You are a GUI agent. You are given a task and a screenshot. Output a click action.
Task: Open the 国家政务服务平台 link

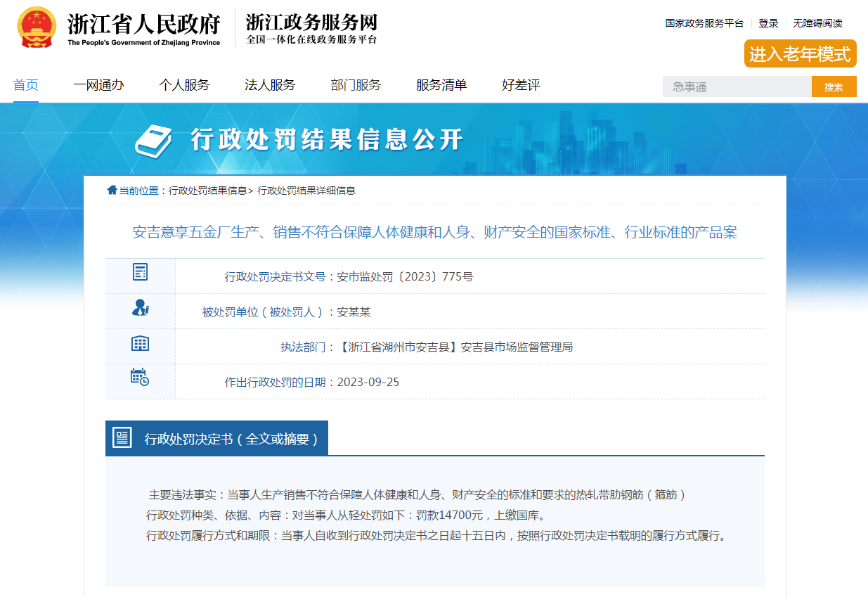coord(704,23)
